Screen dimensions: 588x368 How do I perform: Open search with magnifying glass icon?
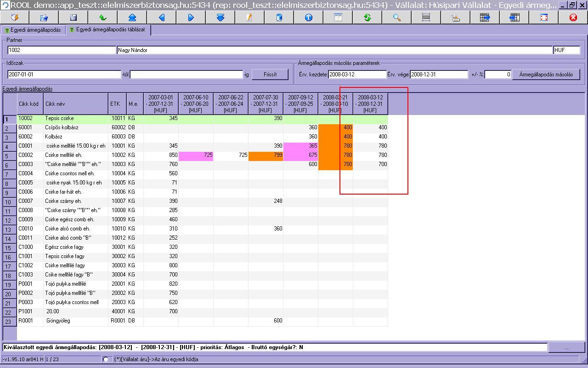(396, 17)
